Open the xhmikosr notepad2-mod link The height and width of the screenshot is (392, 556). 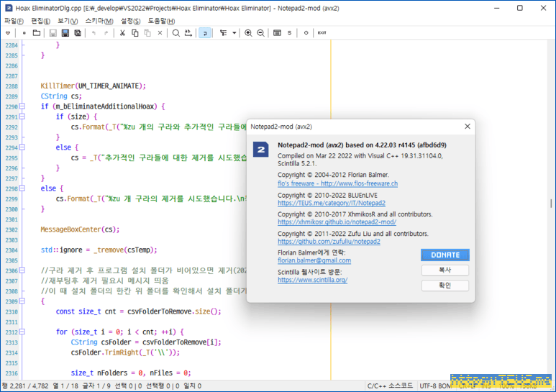click(x=337, y=222)
